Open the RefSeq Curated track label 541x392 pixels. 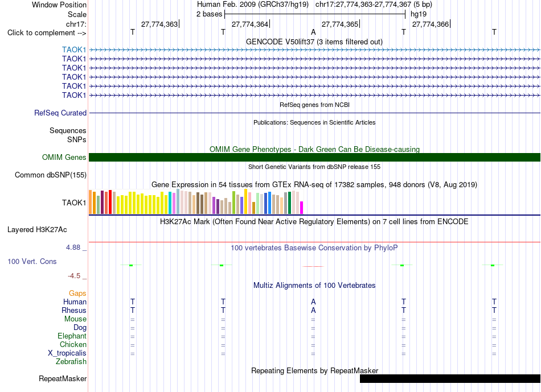tap(60, 113)
